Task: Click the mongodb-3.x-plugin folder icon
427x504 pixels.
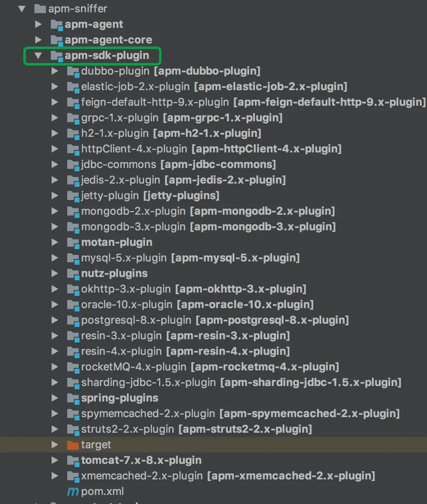Action: 73,227
